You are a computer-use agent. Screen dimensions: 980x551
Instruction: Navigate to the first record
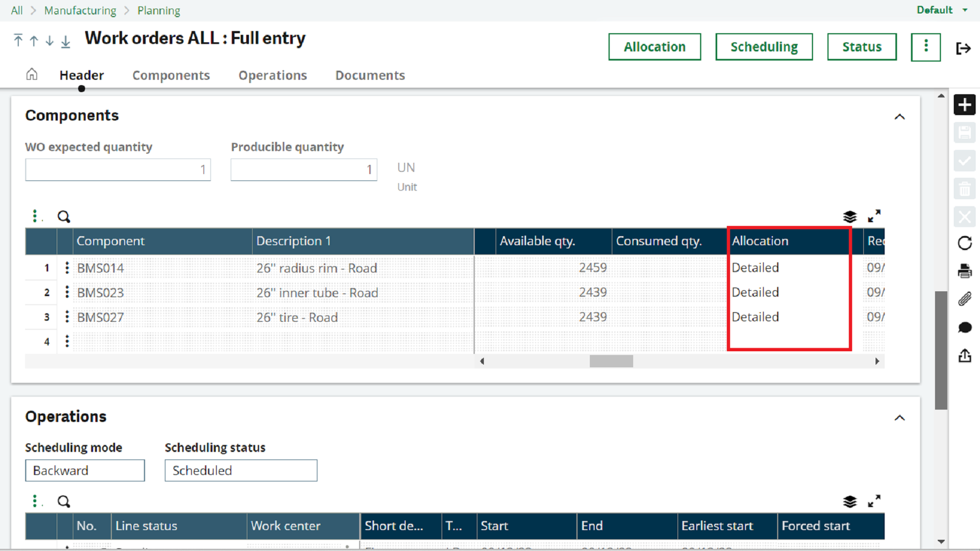18,40
